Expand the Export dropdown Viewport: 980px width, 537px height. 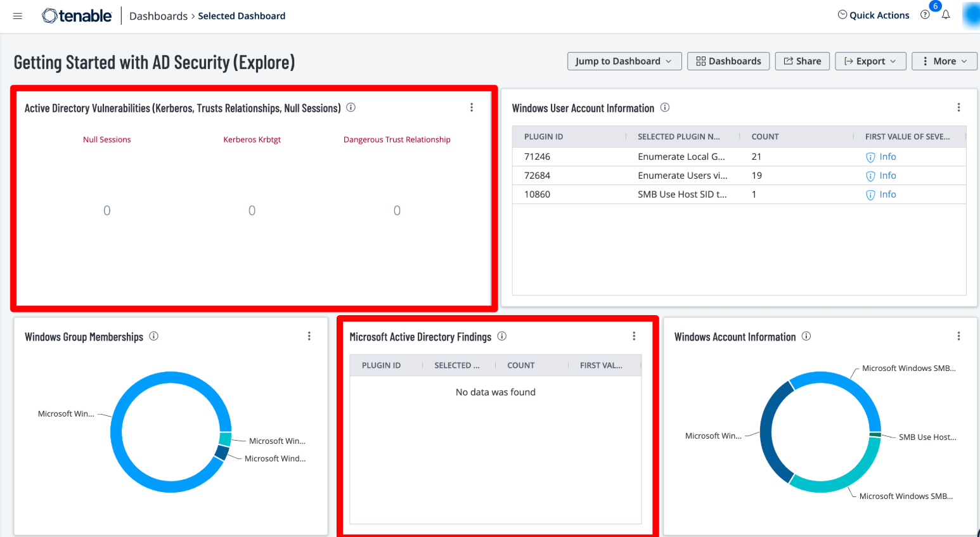(870, 61)
